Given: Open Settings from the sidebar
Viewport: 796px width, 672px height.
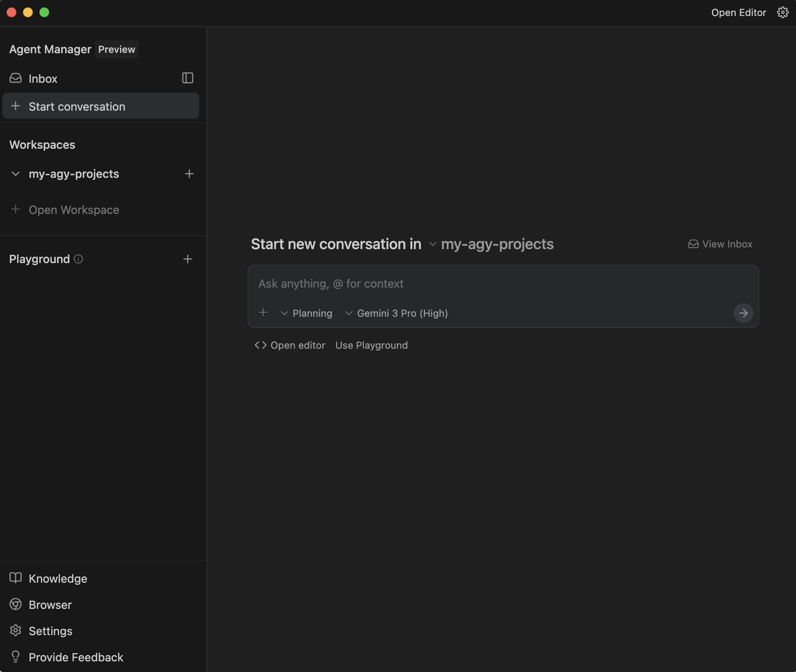Looking at the screenshot, I should (x=50, y=631).
